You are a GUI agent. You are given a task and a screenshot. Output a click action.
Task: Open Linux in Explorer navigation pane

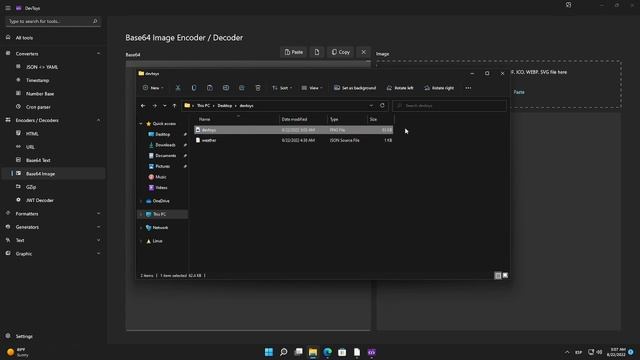click(x=158, y=241)
